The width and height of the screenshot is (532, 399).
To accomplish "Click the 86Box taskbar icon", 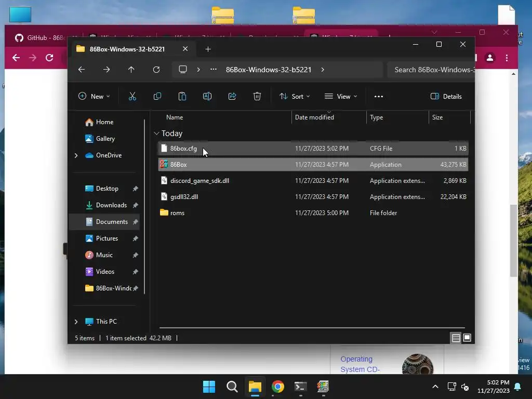I will pyautogui.click(x=323, y=387).
